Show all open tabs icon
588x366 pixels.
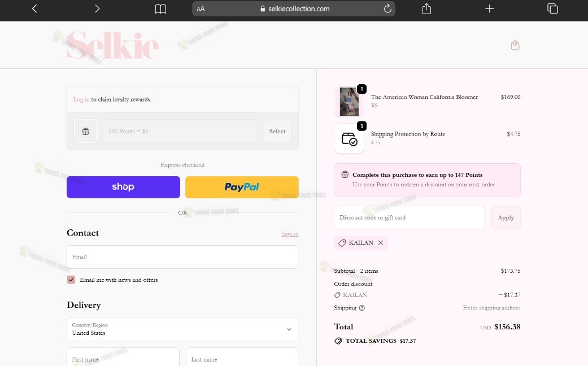[x=552, y=8]
